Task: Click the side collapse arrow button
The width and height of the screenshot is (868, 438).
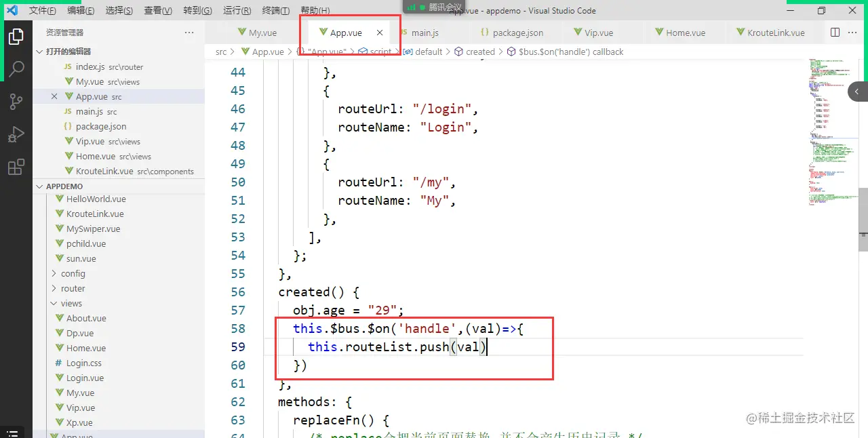Action: [x=857, y=92]
